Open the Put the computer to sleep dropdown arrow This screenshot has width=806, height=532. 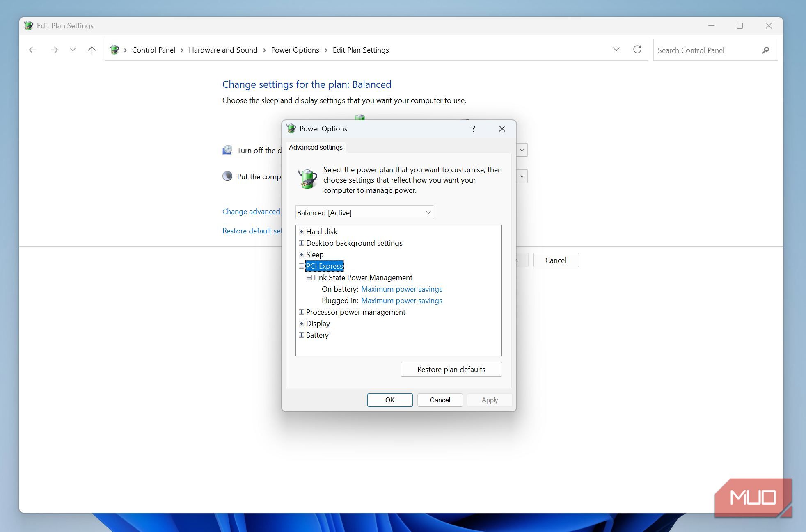522,176
